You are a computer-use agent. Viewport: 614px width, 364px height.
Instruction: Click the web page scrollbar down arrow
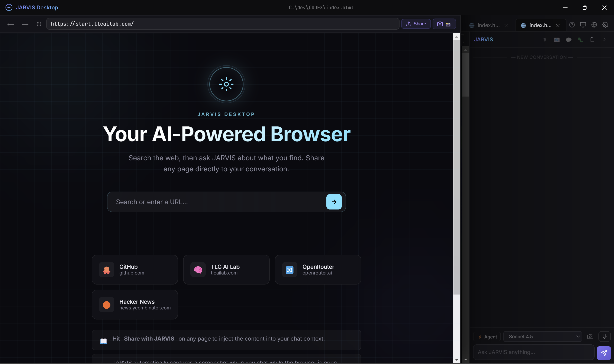tap(456, 360)
